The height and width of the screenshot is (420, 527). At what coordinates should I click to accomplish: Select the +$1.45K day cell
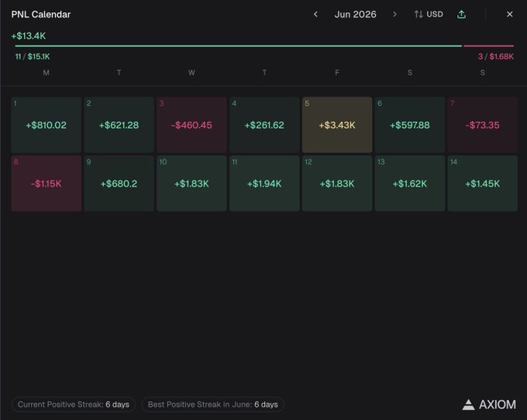pos(483,183)
